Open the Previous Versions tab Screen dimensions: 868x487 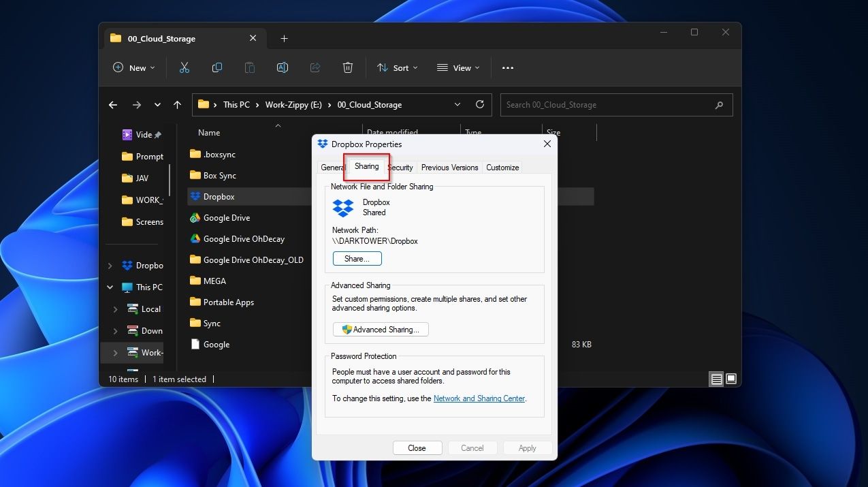tap(449, 167)
